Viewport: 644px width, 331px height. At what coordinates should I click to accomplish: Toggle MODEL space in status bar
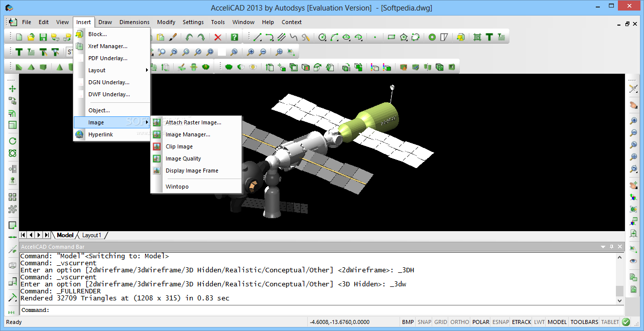click(557, 322)
